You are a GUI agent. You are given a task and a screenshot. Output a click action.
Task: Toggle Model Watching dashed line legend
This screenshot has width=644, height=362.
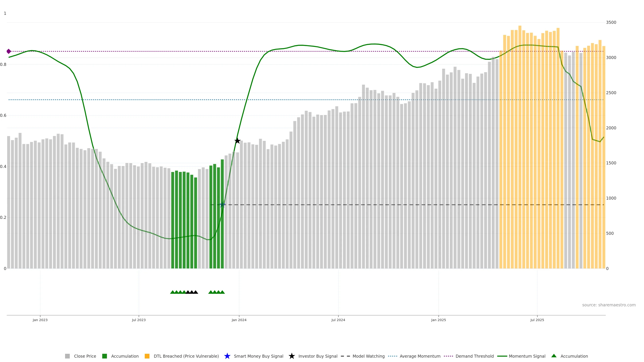coord(368,356)
